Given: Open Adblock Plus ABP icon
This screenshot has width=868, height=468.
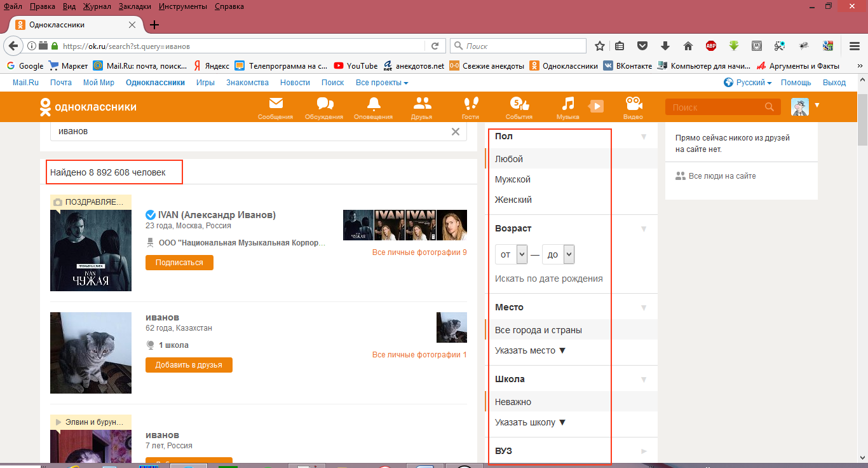Looking at the screenshot, I should pos(711,46).
